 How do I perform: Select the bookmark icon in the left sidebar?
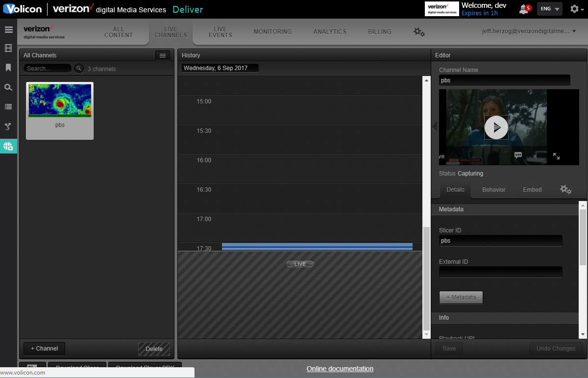click(x=8, y=68)
